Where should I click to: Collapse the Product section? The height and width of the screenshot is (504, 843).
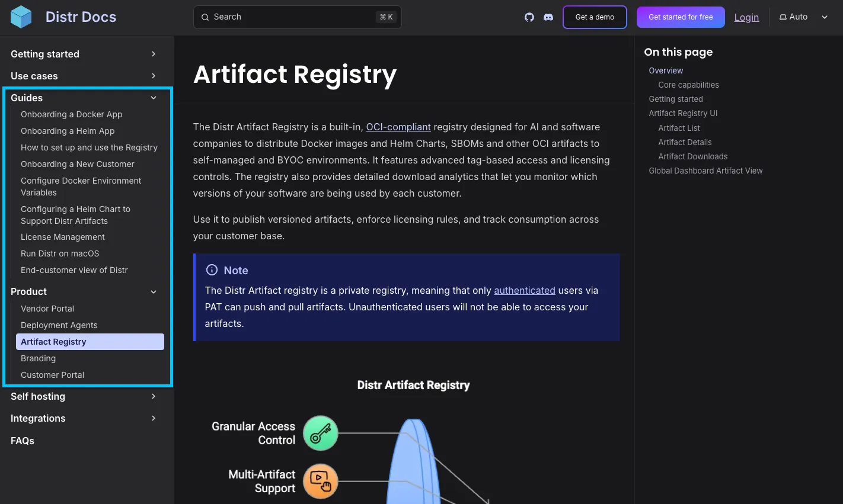153,291
